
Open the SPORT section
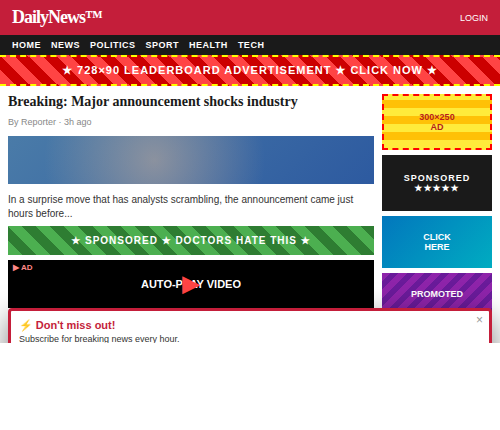pyautogui.click(x=162, y=45)
